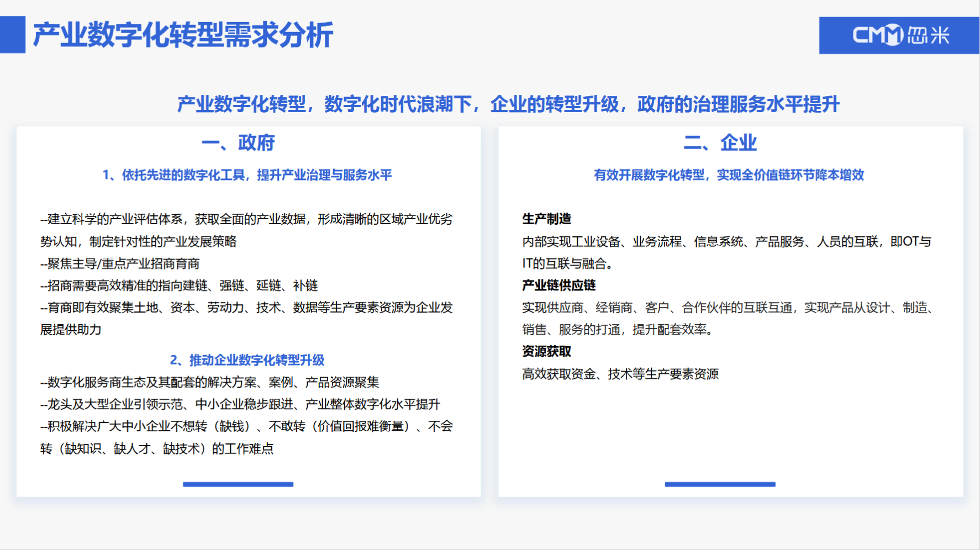The height and width of the screenshot is (550, 980).
Task: Click the blue bar under the 企业 card
Action: 720,484
